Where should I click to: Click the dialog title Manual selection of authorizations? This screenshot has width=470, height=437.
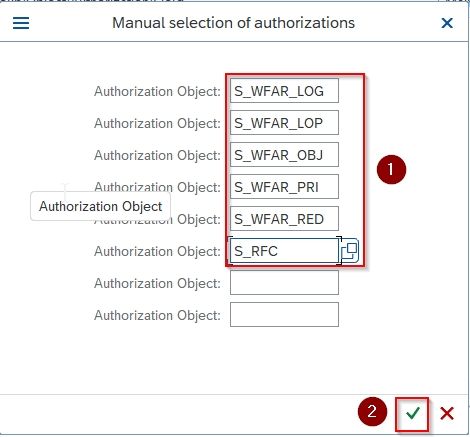coord(233,23)
